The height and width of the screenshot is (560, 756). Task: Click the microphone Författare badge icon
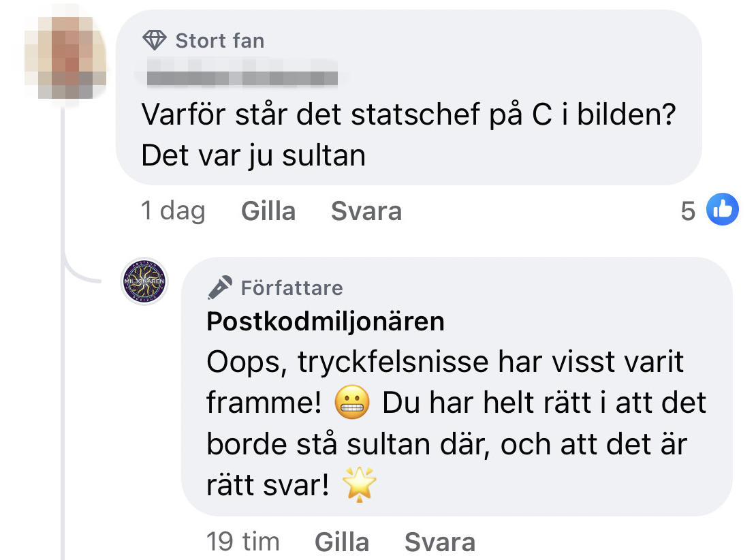(x=219, y=288)
